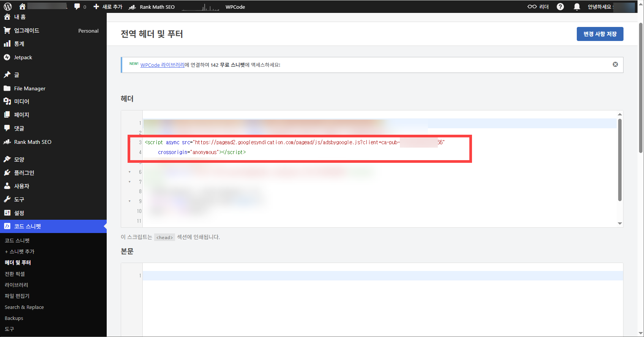Click the Personal plan label
Viewport: 644px width, 337px height.
[88, 31]
